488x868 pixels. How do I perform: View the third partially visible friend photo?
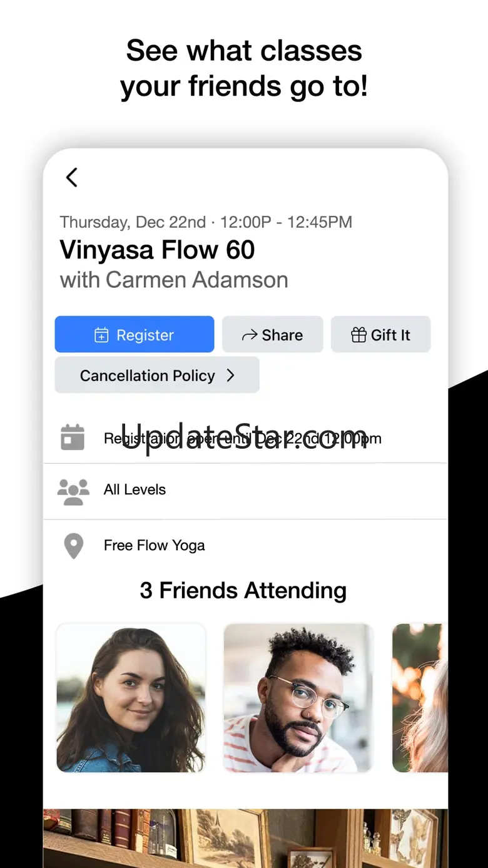(x=420, y=698)
